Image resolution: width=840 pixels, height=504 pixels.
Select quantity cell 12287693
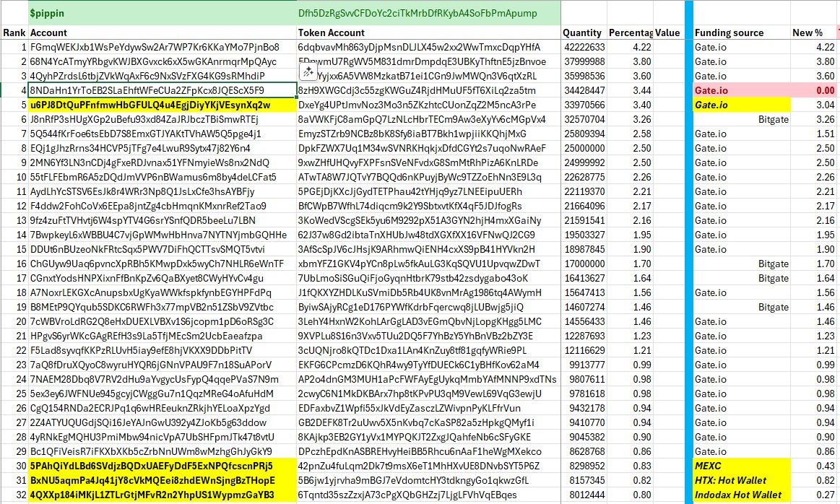[584, 336]
